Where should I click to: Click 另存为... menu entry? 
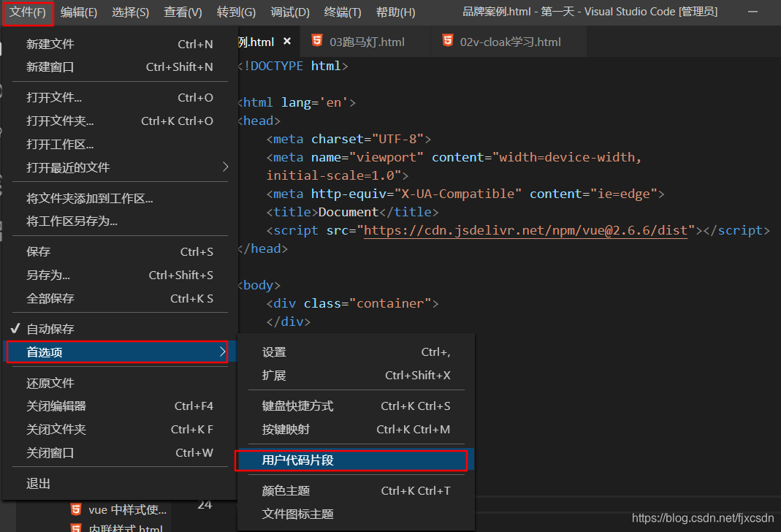pos(120,275)
